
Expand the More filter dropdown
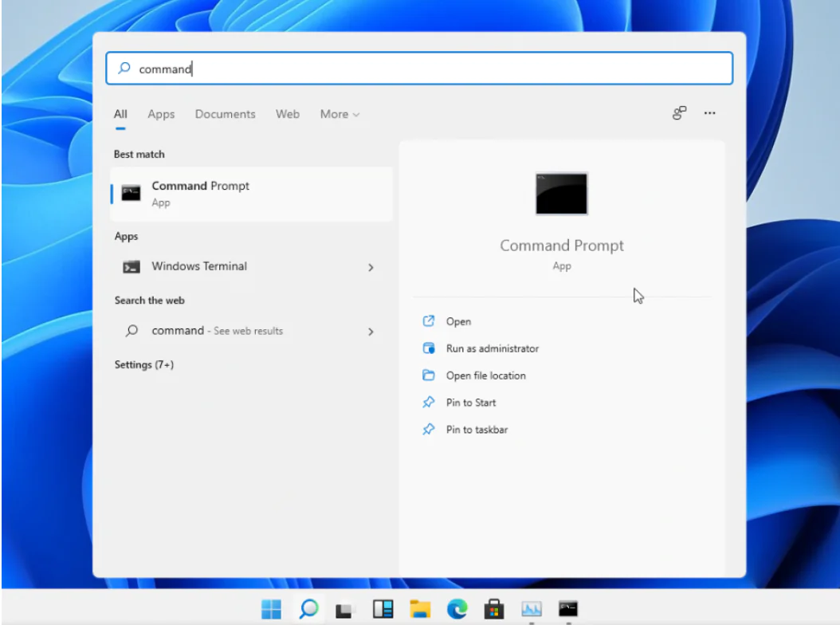click(x=340, y=114)
